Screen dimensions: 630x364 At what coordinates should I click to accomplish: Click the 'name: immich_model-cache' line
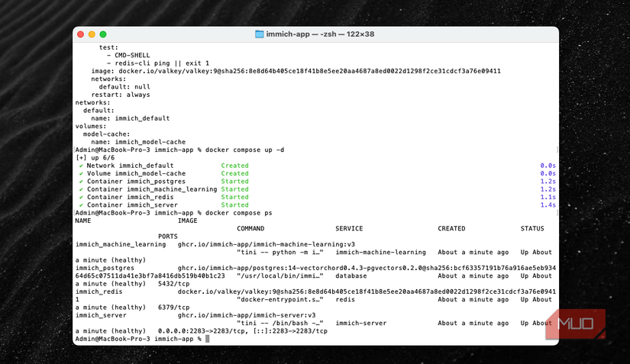click(x=138, y=142)
